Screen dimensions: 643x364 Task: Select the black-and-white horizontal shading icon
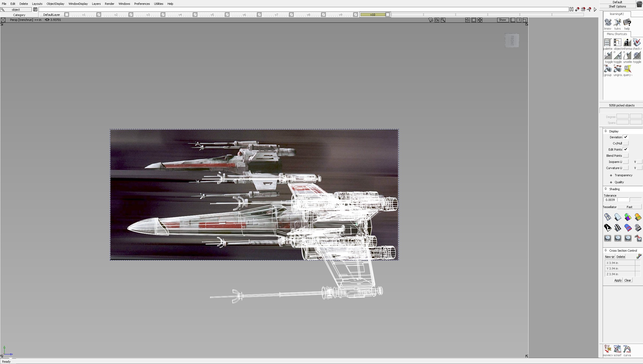point(608,228)
